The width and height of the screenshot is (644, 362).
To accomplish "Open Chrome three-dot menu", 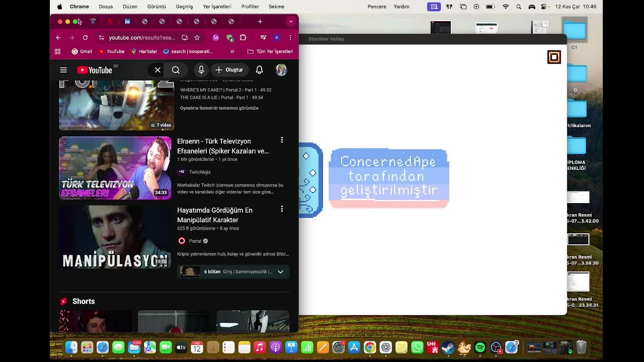I will point(290,37).
